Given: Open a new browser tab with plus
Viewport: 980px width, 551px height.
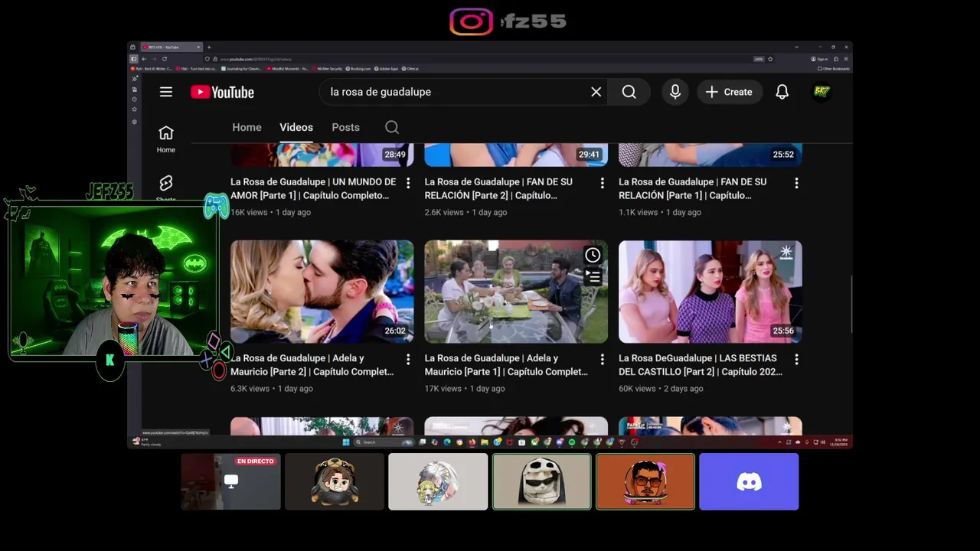Looking at the screenshot, I should click(209, 47).
